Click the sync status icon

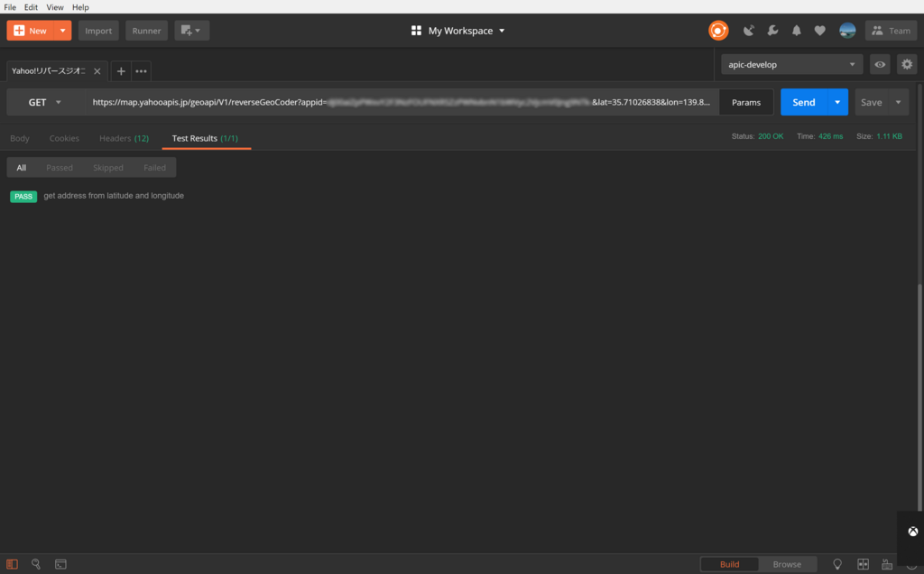coord(717,31)
